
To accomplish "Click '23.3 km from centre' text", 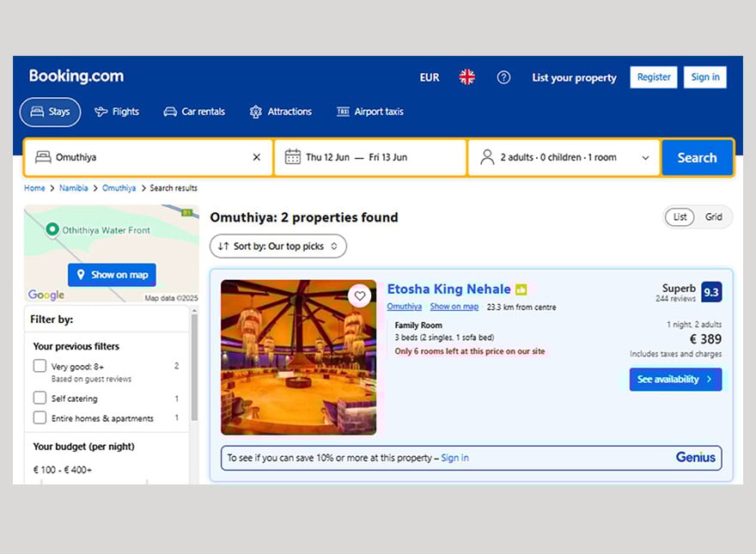I will [x=521, y=307].
